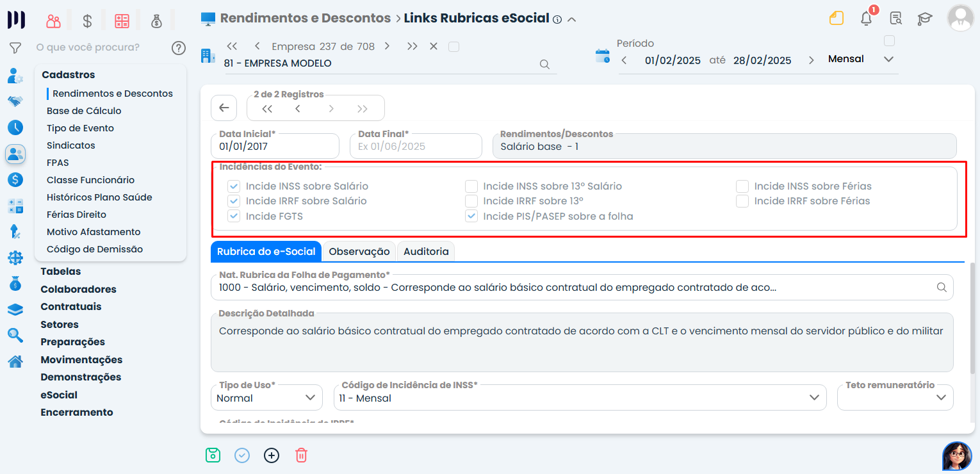Open Base de Cálculo in Cadastros menu
This screenshot has height=474, width=980.
pos(84,111)
